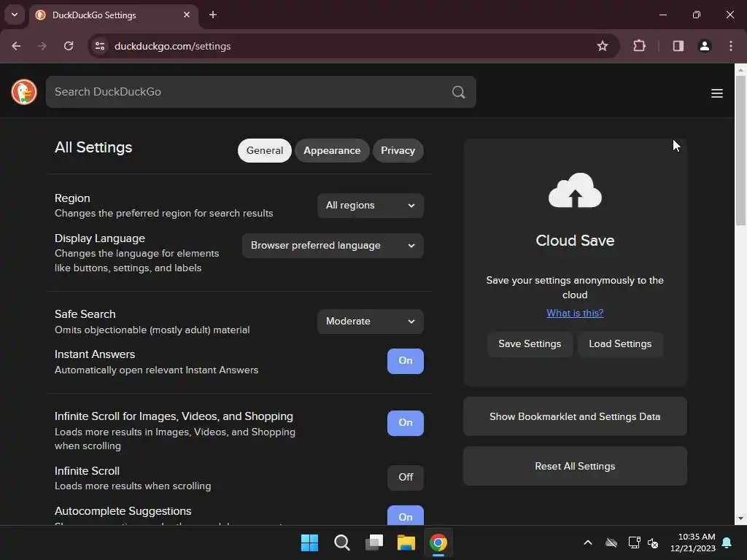Open Safe Search Moderate dropdown
Viewport: 747px width, 560px height.
[x=370, y=322]
